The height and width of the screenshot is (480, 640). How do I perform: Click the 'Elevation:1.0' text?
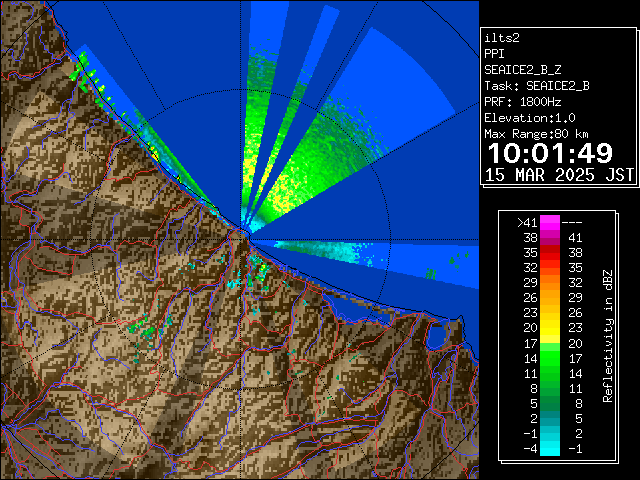(530, 118)
